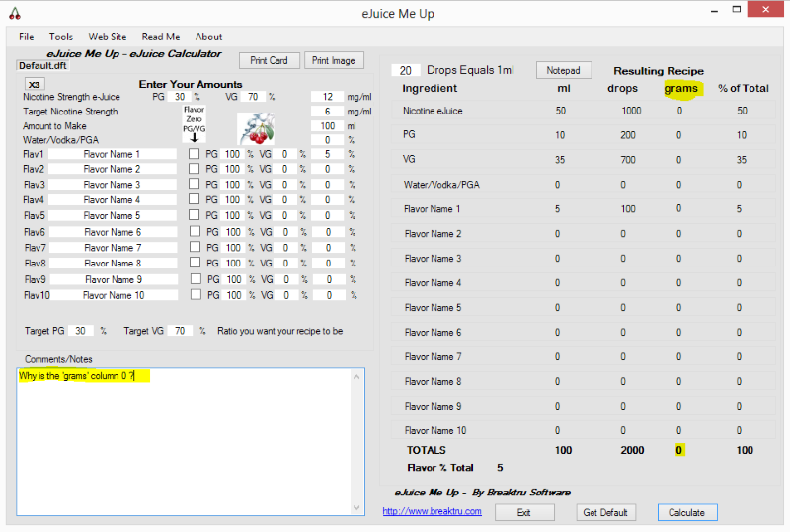Close the eJuice Me Up window
Image resolution: width=790 pixels, height=532 pixels.
766,10
